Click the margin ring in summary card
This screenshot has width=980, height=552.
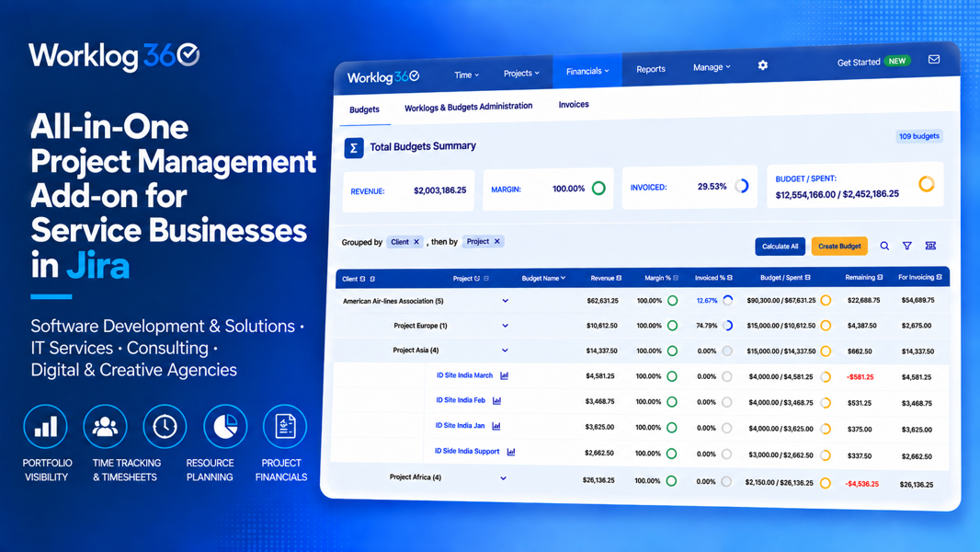point(598,188)
